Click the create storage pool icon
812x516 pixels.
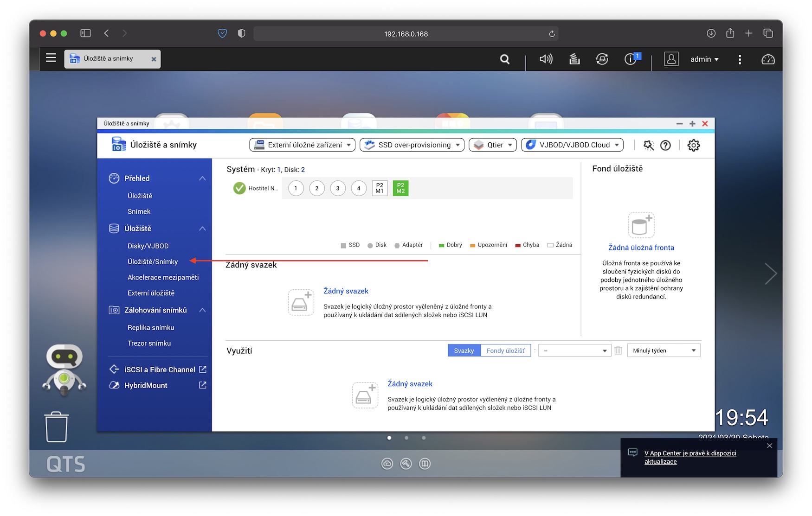pyautogui.click(x=641, y=225)
